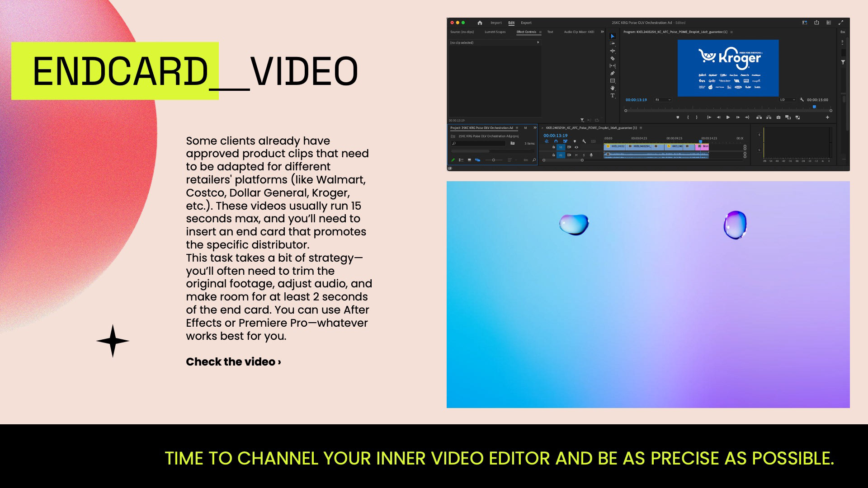The width and height of the screenshot is (868, 488).
Task: Expand overflow panels beside Audio Clip Mixer
Action: click(x=602, y=32)
